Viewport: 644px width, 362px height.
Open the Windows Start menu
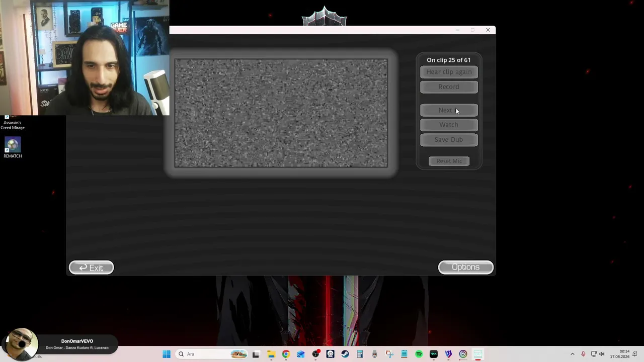tap(167, 354)
